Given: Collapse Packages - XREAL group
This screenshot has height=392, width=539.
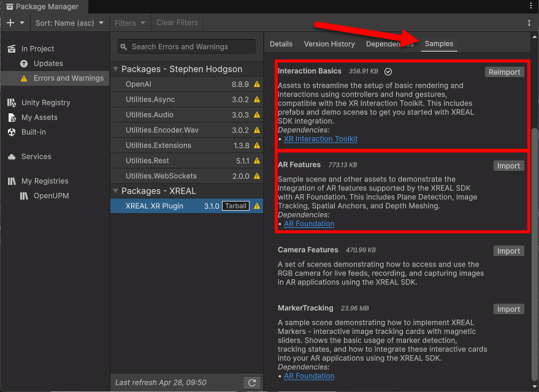Looking at the screenshot, I should pyautogui.click(x=116, y=191).
